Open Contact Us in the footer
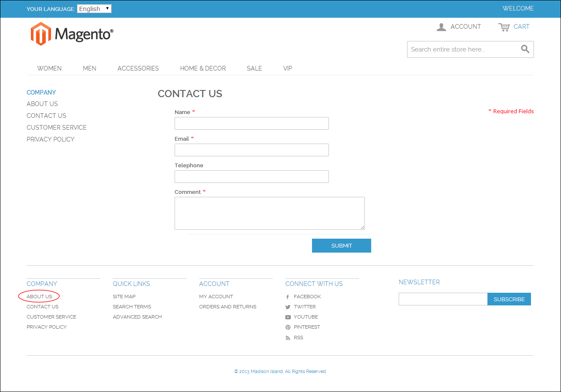 [x=43, y=307]
